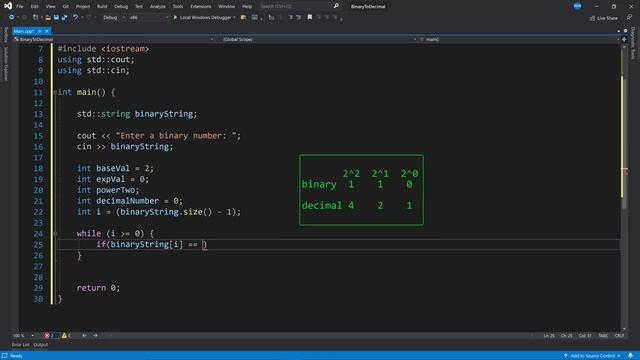Click the toolbar icon right of Find in Files
This screenshot has width=640, height=360.
click(255, 18)
